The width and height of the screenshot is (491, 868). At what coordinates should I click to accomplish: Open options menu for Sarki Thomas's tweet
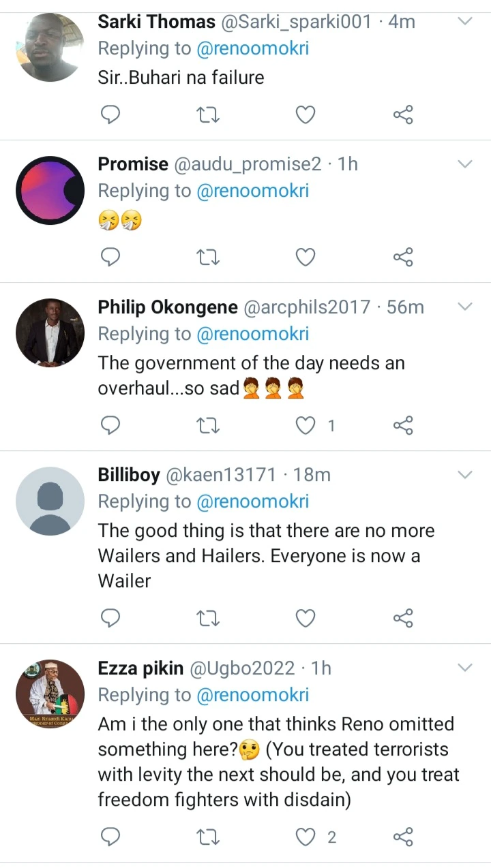pyautogui.click(x=464, y=21)
